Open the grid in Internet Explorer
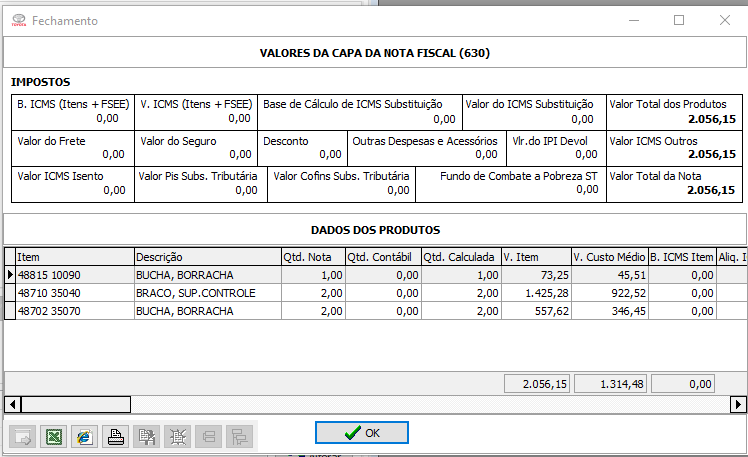 [84, 436]
